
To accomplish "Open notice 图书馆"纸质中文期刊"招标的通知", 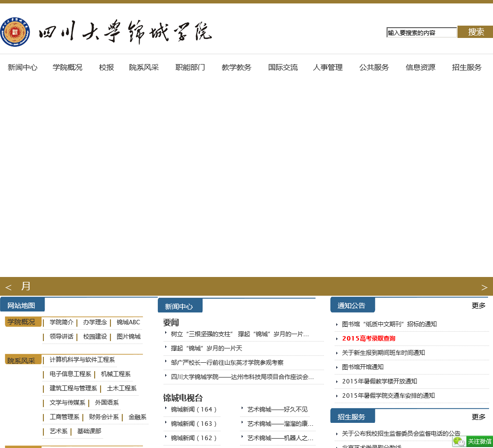I will [389, 324].
